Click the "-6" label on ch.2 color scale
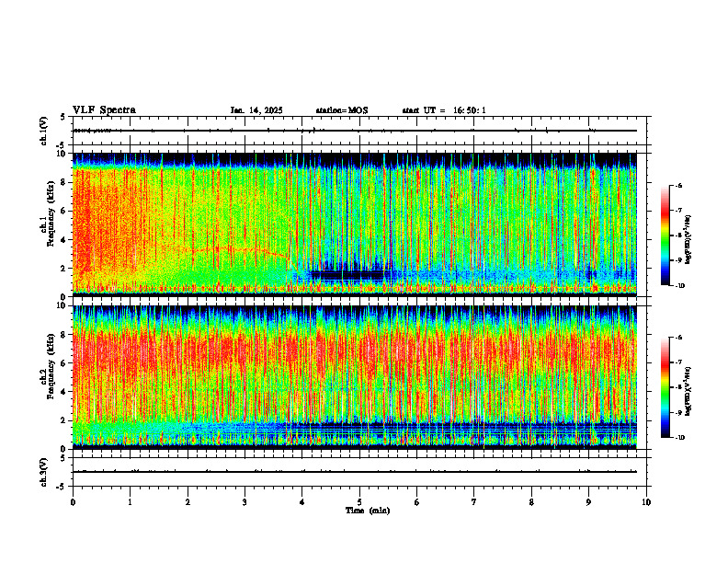 tap(677, 338)
